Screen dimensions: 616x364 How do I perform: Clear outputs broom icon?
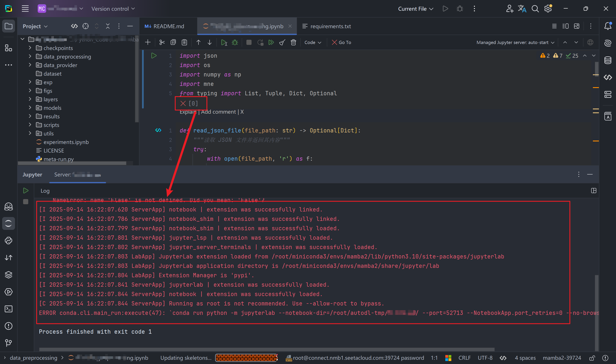pos(282,43)
